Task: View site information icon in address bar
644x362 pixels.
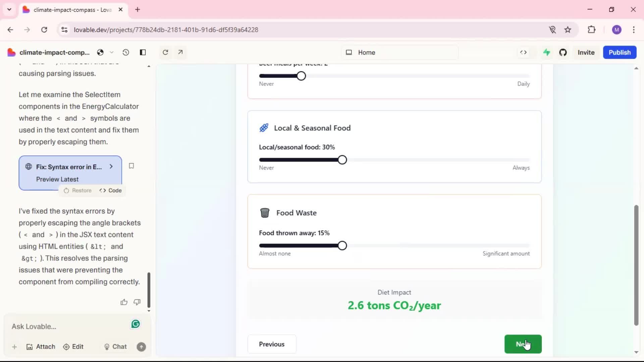Action: [x=64, y=30]
